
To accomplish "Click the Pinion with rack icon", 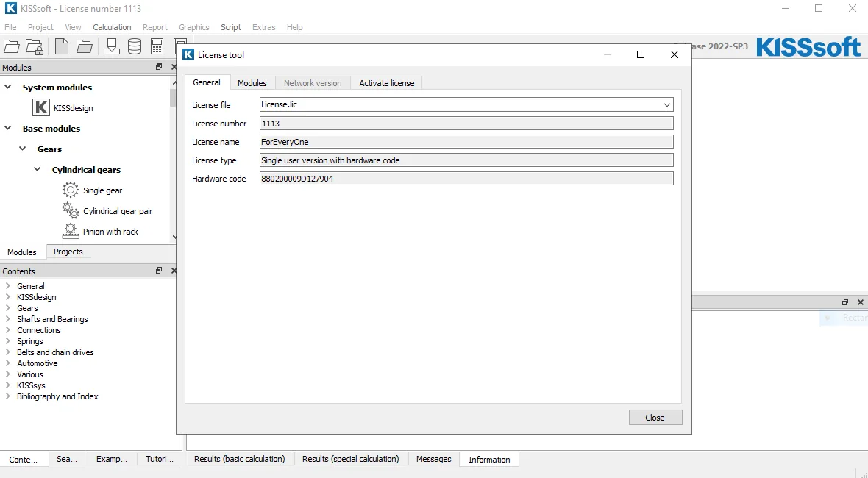I will [71, 231].
